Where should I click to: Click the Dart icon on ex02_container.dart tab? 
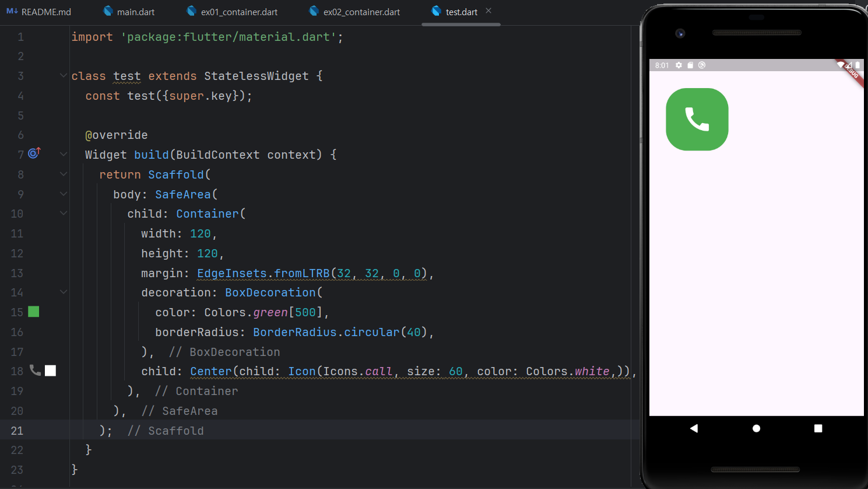[314, 11]
